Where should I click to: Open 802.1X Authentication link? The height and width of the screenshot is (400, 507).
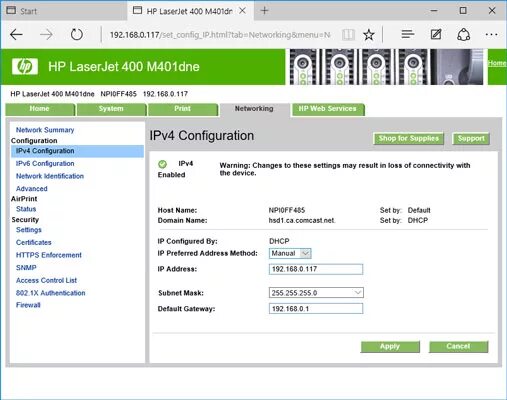(51, 293)
